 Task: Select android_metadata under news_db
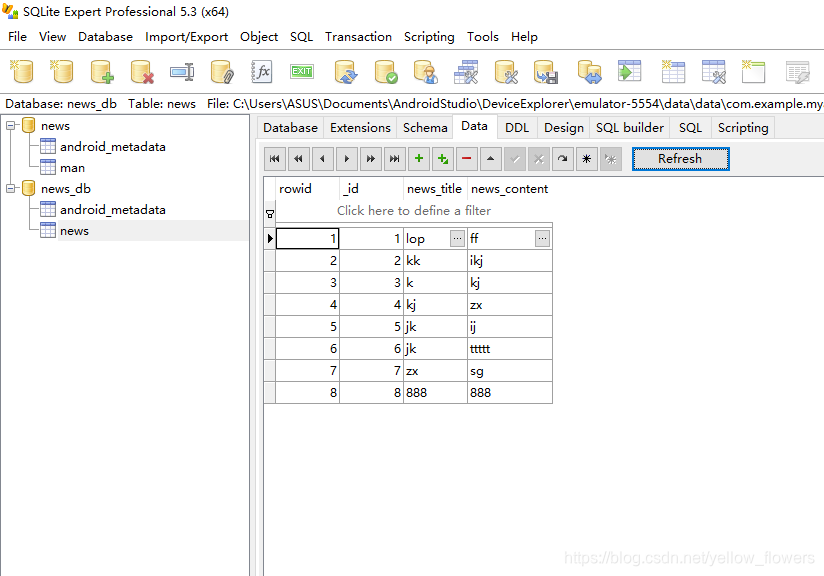pos(112,210)
